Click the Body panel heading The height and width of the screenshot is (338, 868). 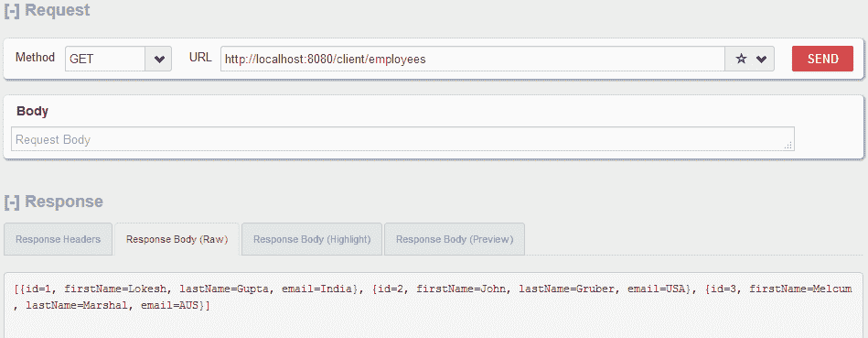[32, 111]
